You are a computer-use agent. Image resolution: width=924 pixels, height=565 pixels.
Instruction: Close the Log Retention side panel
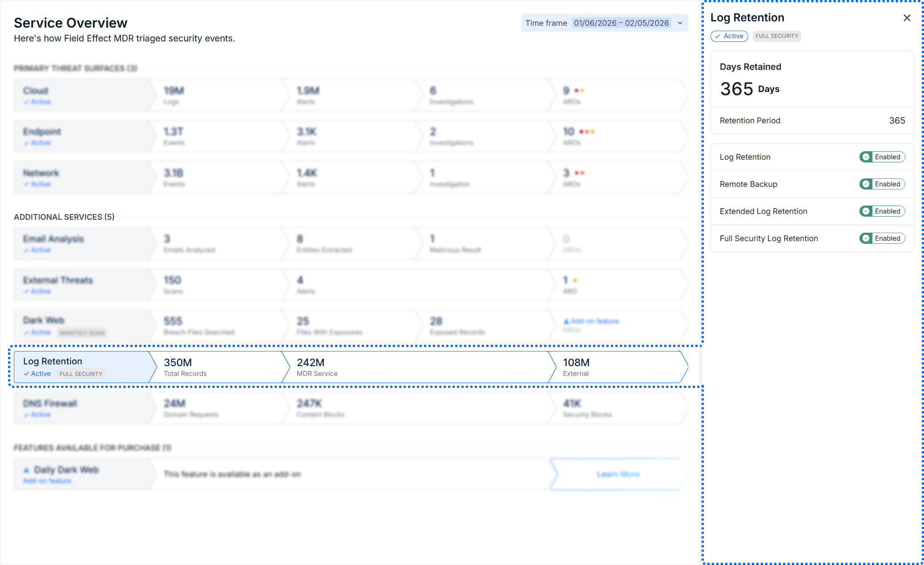[907, 18]
